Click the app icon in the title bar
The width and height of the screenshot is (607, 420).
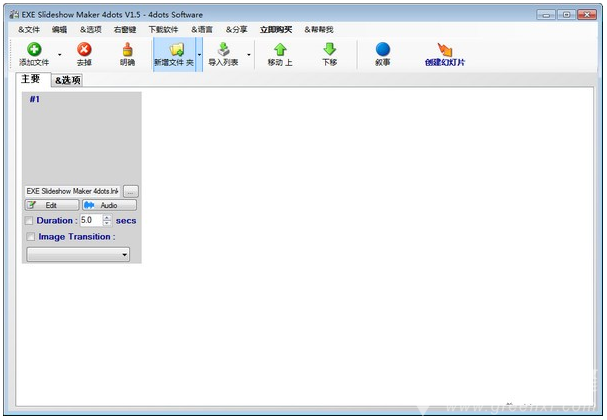coord(15,15)
